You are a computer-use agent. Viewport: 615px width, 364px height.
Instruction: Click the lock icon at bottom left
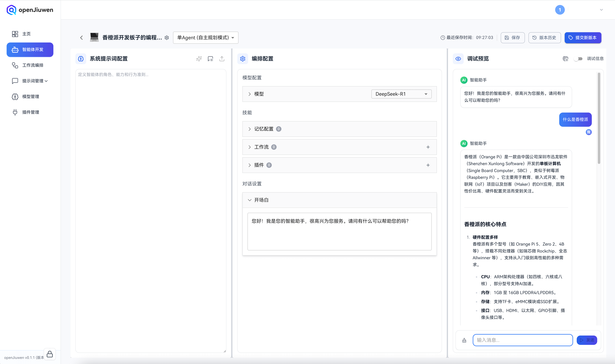click(x=50, y=354)
